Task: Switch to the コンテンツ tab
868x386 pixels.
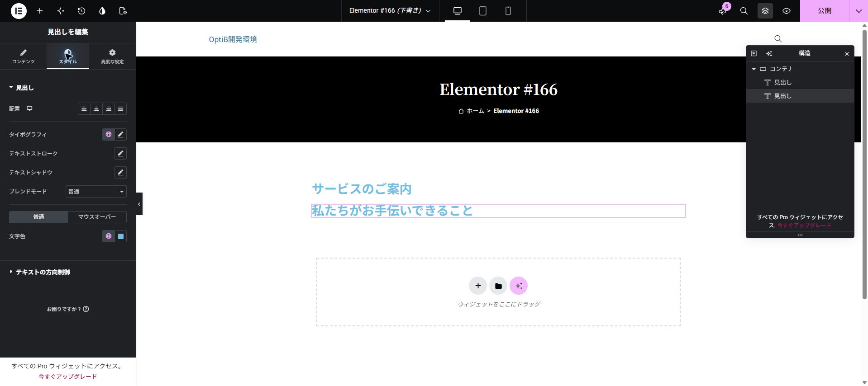Action: coord(24,56)
